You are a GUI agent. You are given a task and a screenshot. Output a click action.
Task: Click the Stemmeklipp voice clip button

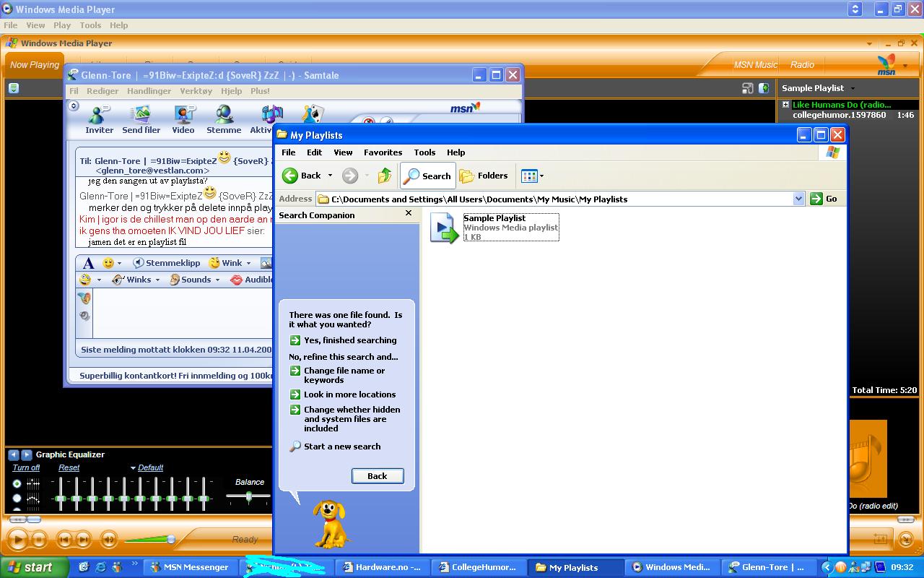[167, 263]
